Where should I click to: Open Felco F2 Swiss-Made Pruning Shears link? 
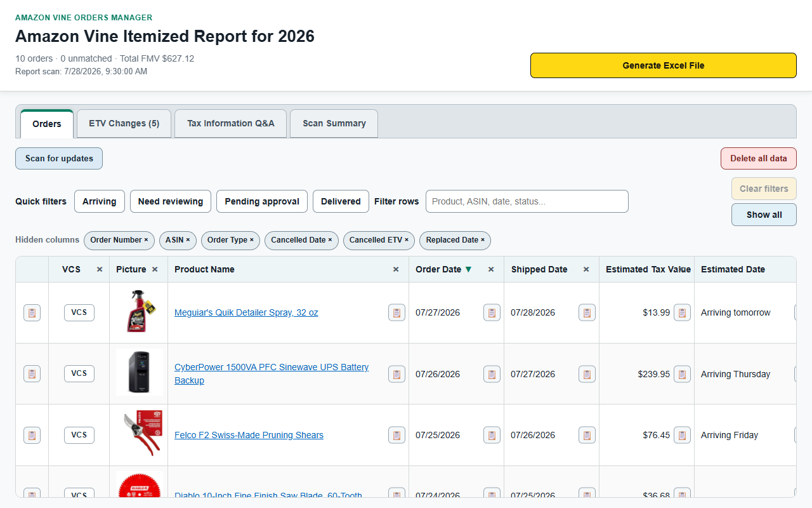(x=249, y=435)
